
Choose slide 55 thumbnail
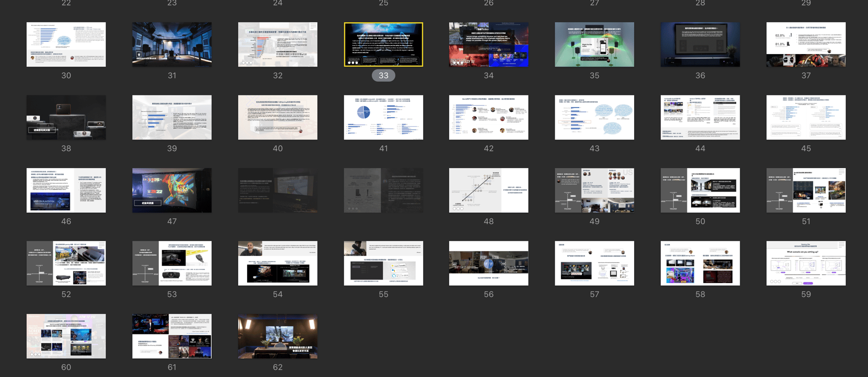384,263
